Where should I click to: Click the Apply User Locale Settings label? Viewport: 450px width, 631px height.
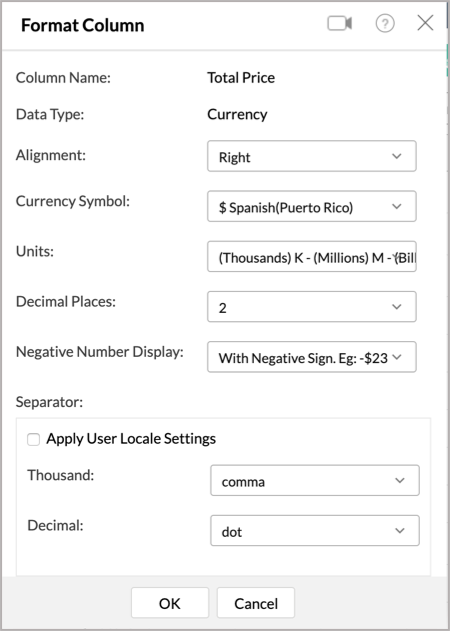[x=131, y=439]
